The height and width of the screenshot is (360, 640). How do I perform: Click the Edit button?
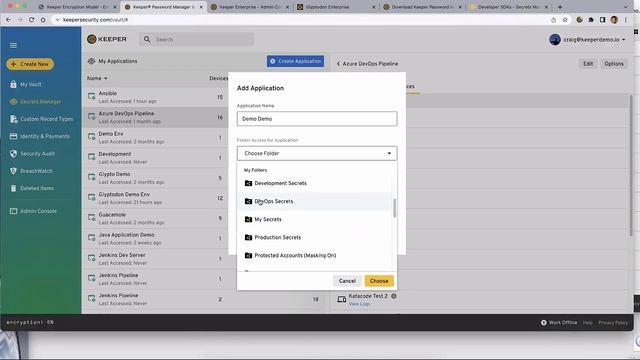(588, 64)
